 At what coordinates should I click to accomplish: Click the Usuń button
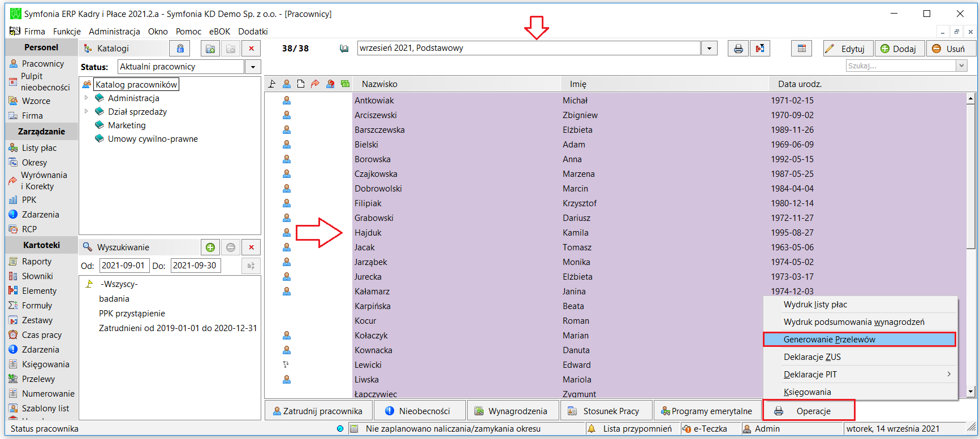point(951,49)
